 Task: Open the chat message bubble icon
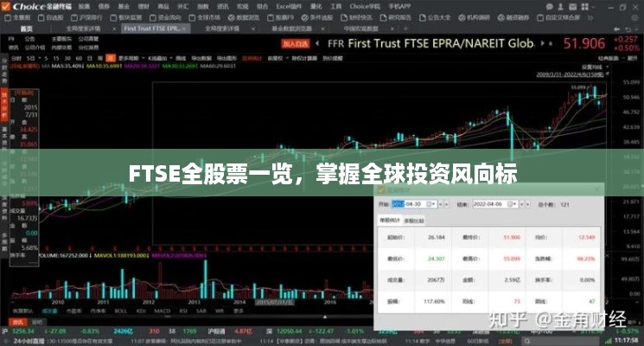[550, 7]
